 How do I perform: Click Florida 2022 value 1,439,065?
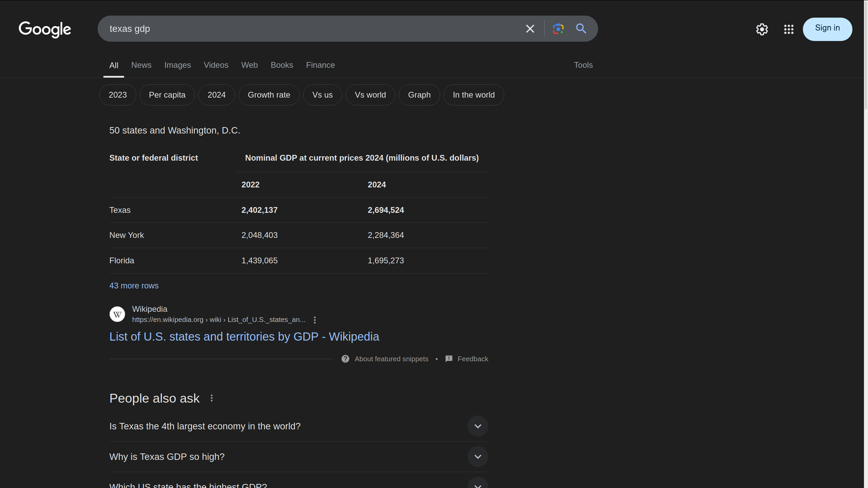pyautogui.click(x=259, y=261)
